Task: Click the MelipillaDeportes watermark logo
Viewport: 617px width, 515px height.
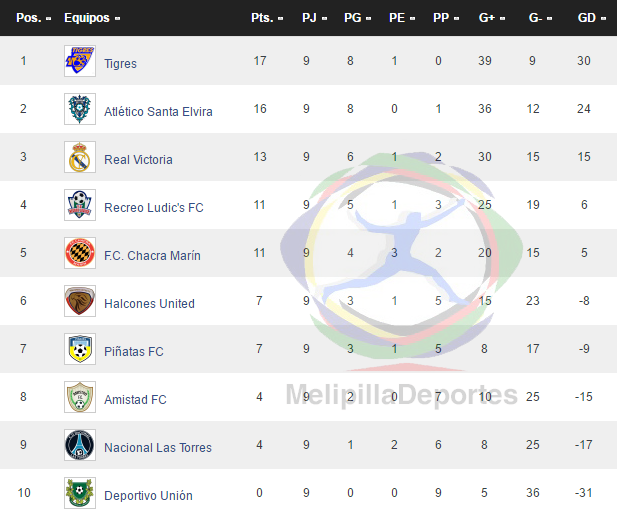Action: 401,279
